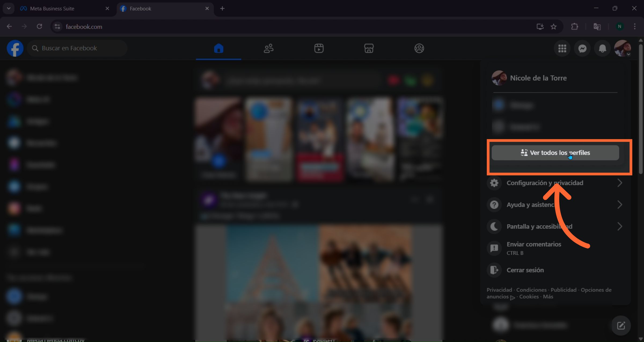Bookmark page with the star icon
Viewport: 644px width, 342px height.
[554, 27]
